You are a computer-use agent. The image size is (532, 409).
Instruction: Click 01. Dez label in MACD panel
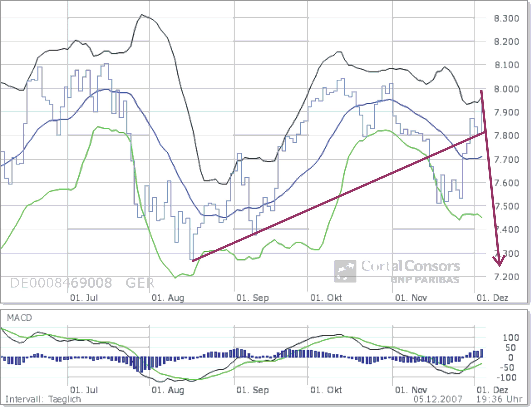[492, 390]
